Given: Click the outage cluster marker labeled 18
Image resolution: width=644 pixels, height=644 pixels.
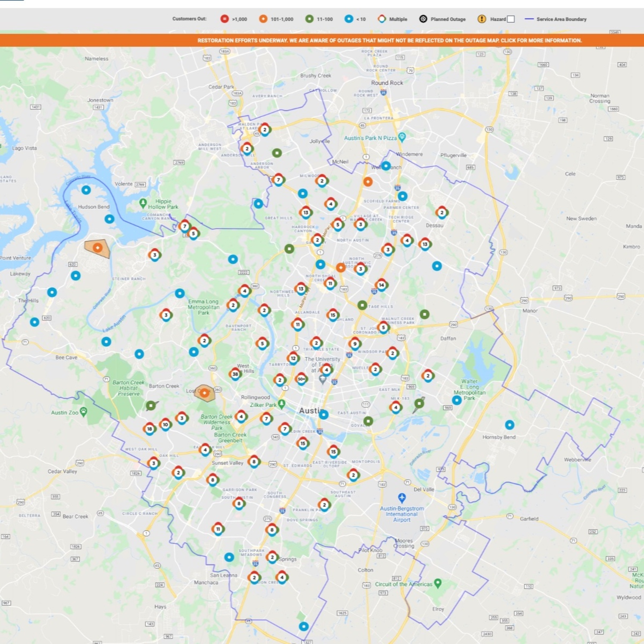Looking at the screenshot, I should (150, 429).
